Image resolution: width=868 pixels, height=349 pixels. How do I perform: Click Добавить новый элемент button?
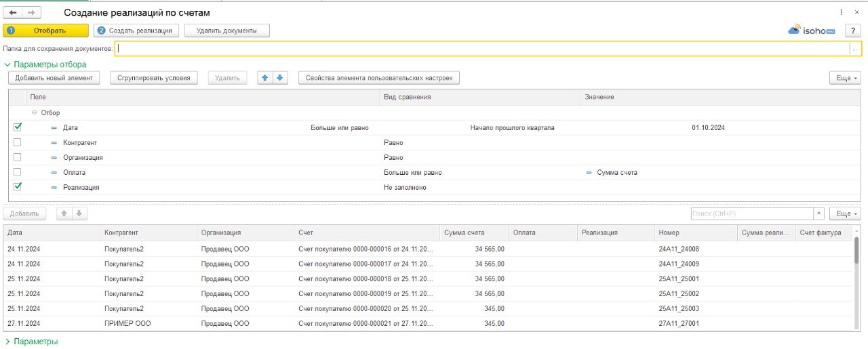(54, 78)
